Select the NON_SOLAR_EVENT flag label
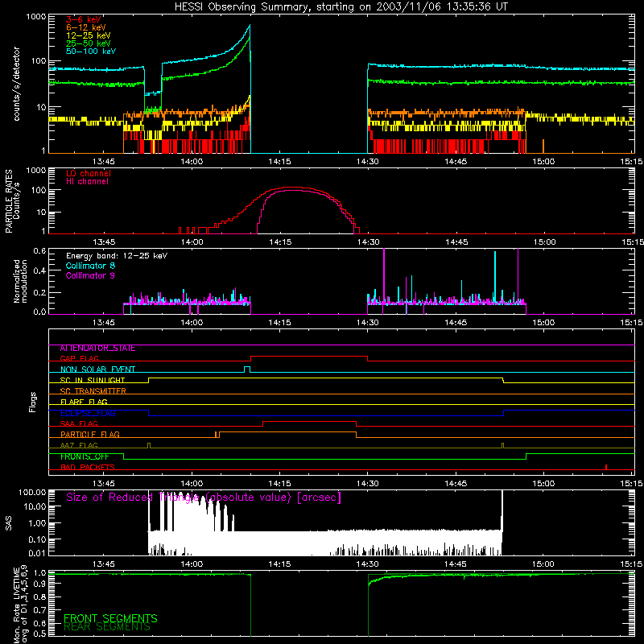The image size is (644, 644). 97,369
